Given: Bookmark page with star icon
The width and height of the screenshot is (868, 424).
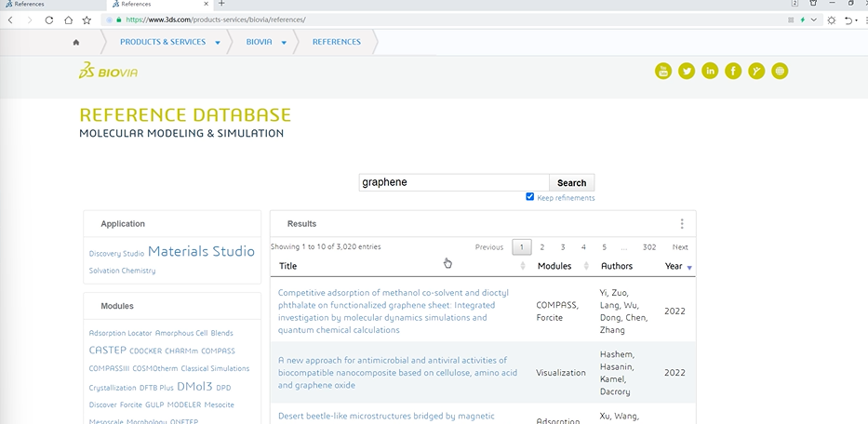Looking at the screenshot, I should [87, 20].
